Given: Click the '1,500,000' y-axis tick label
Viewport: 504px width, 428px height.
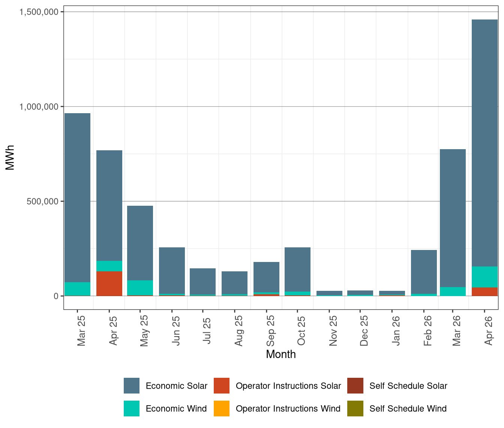Looking at the screenshot, I should (x=39, y=12).
